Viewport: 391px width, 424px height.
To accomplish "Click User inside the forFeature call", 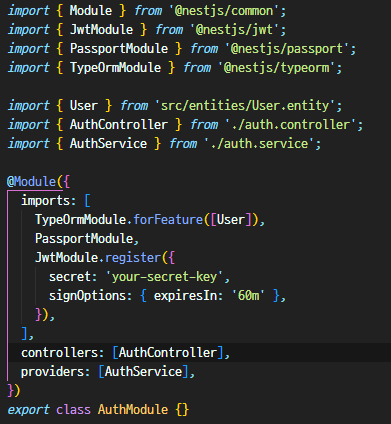I will pyautogui.click(x=231, y=220).
